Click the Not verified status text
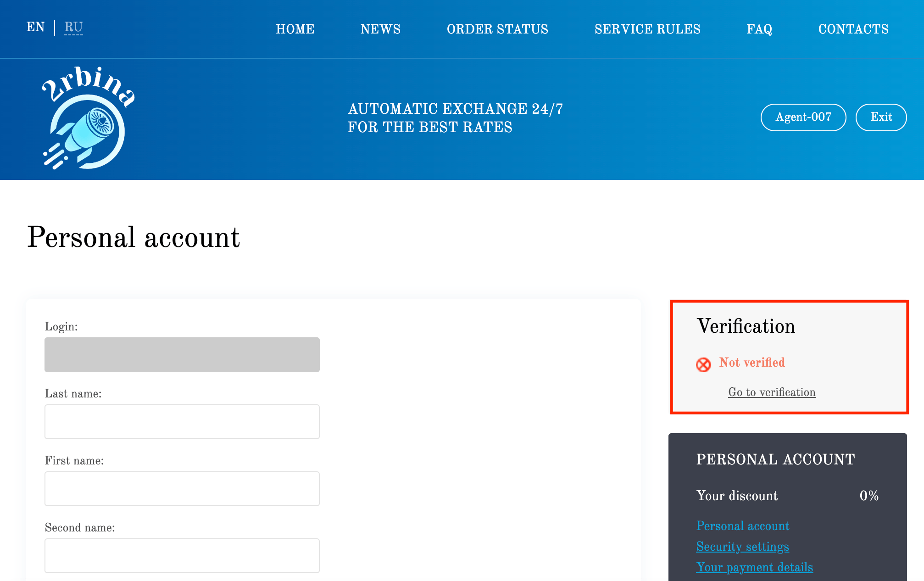This screenshot has height=581, width=924. tap(752, 363)
